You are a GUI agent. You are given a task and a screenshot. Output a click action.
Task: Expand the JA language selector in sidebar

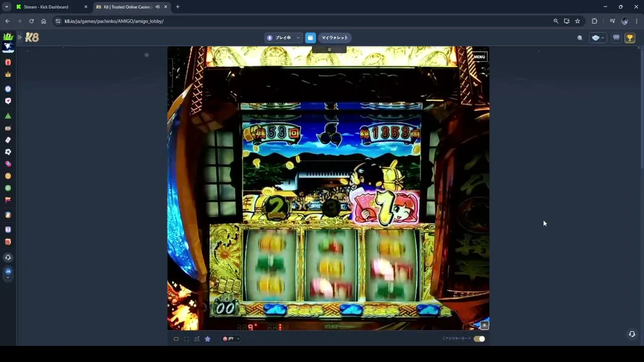coord(8,273)
